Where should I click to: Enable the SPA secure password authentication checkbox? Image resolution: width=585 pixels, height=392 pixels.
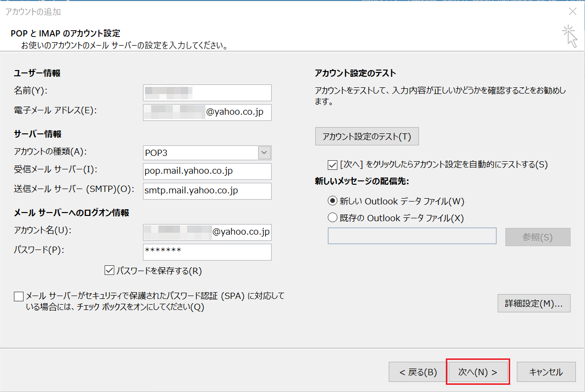point(19,296)
